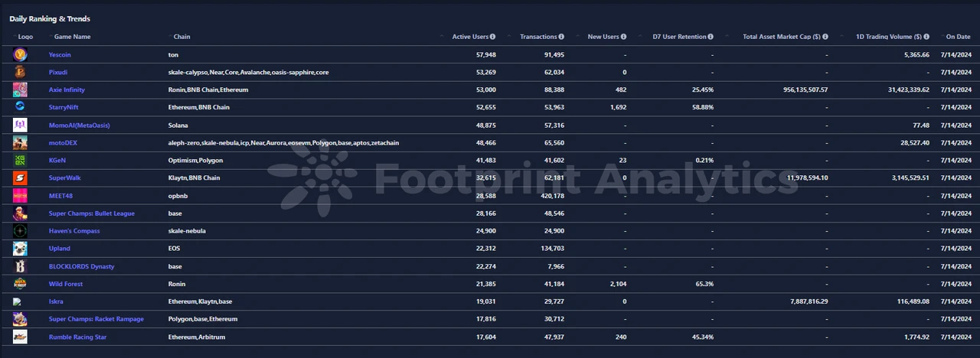
Task: Click the Super Champs: Racket Rampage logo
Action: click(21, 318)
